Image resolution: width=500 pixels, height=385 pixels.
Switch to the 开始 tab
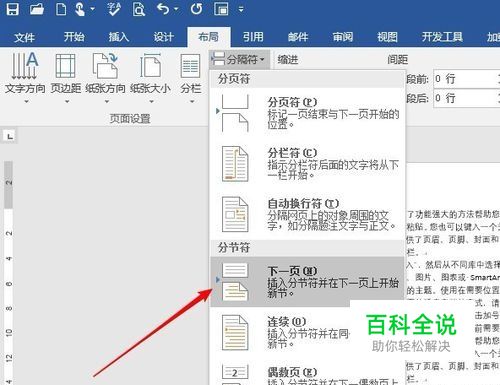point(74,37)
